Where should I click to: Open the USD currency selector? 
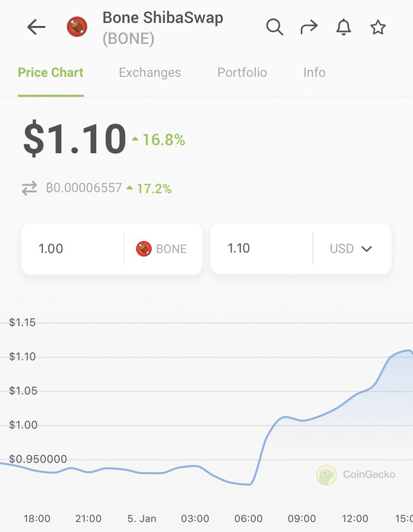(x=351, y=249)
